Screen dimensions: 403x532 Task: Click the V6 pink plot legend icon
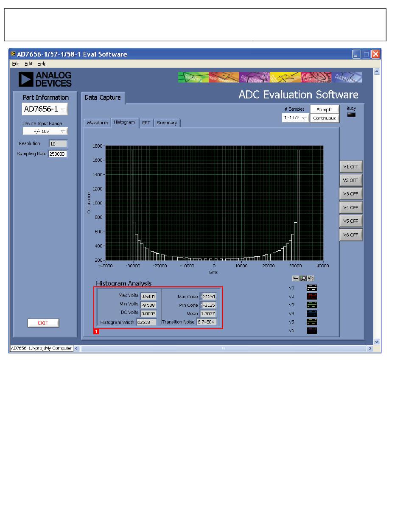point(312,330)
